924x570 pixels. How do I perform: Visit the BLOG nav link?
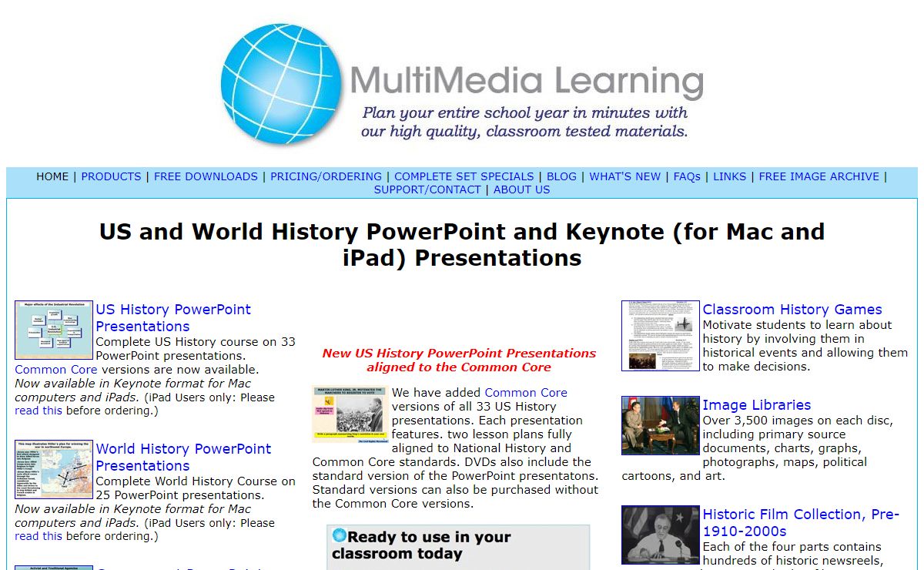tap(561, 176)
